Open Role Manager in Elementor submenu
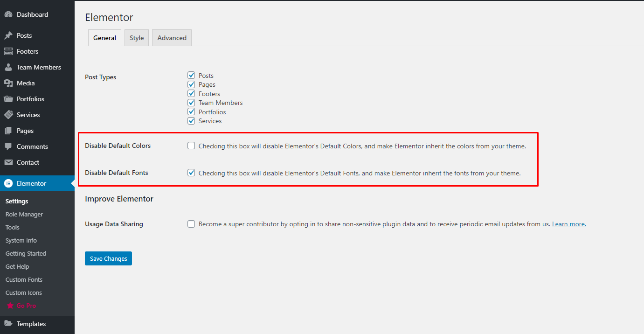Screen dimensions: 644x334 tap(24, 215)
